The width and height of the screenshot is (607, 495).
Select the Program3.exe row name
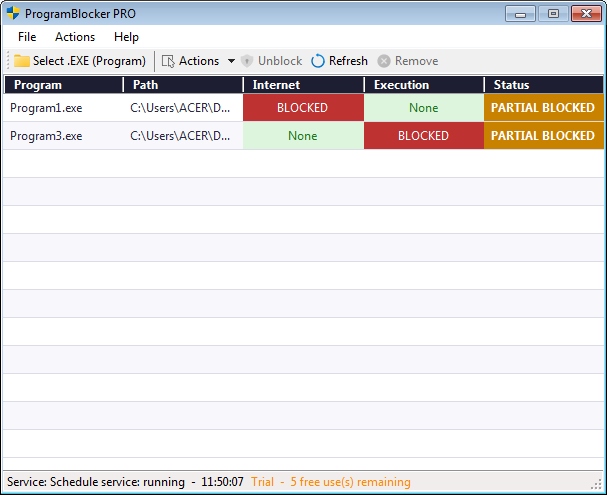(x=46, y=136)
